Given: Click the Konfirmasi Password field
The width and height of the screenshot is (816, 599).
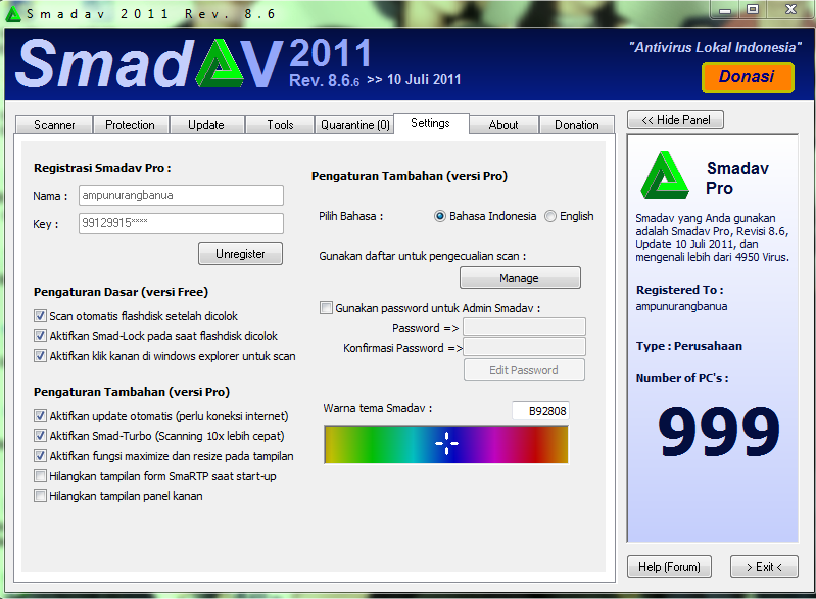Looking at the screenshot, I should click(x=524, y=347).
